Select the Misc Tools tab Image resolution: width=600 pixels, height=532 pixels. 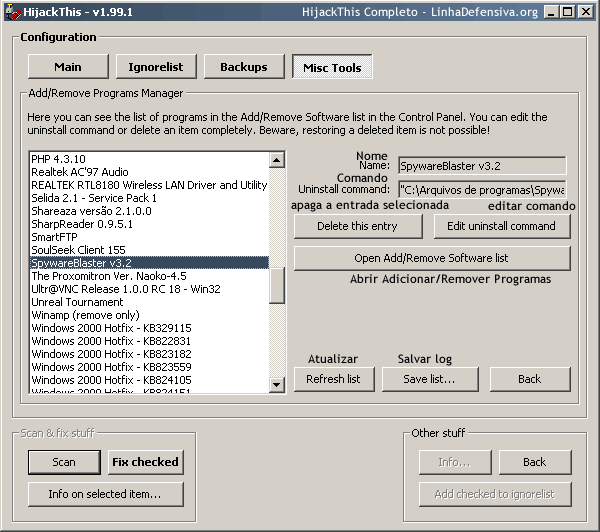(x=332, y=67)
